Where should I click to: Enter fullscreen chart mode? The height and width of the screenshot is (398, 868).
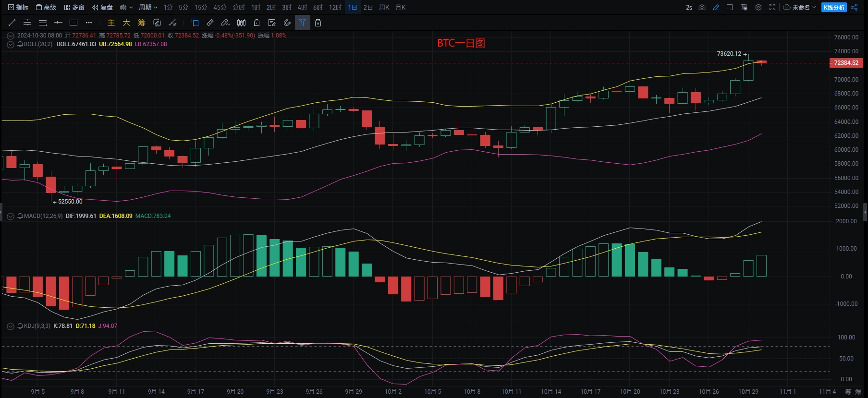(772, 7)
